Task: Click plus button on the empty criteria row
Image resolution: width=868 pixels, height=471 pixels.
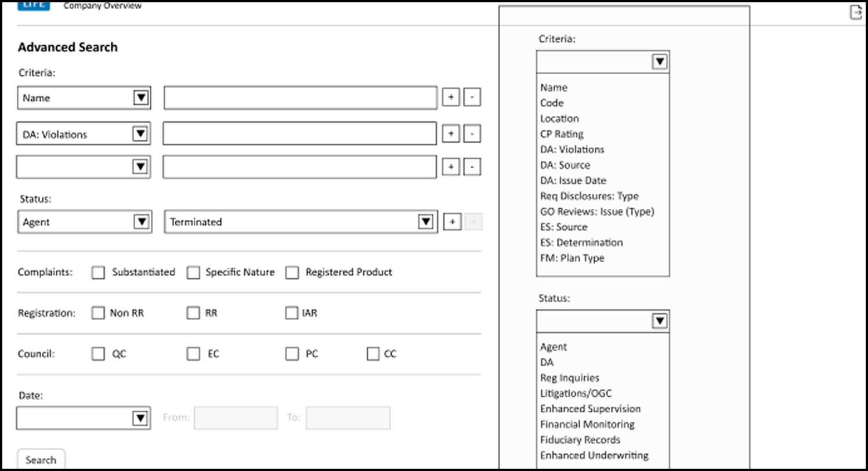Action: pyautogui.click(x=451, y=167)
